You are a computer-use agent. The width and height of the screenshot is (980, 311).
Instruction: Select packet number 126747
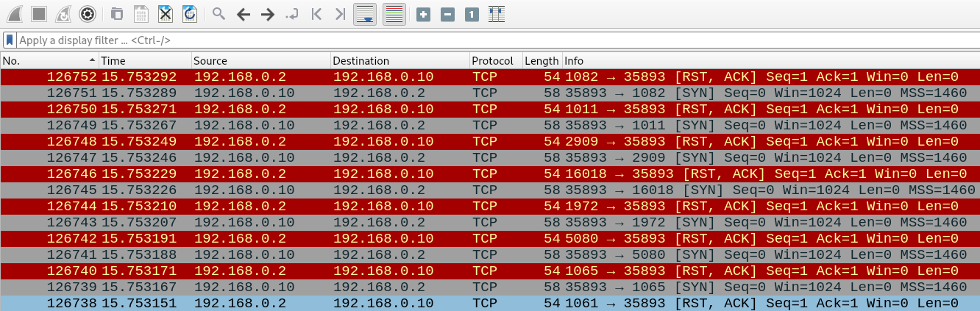pos(490,157)
